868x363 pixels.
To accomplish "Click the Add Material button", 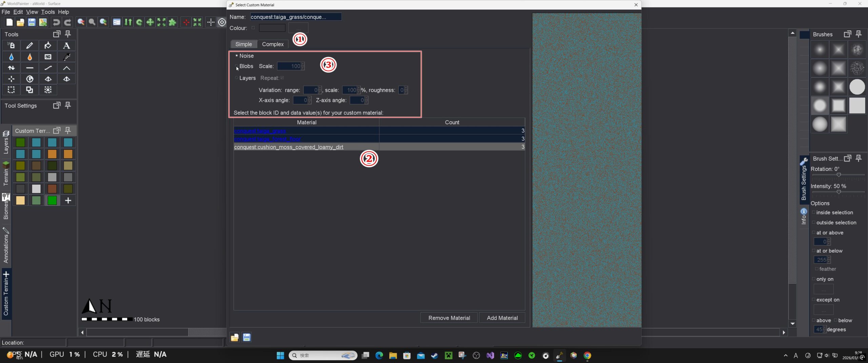I will 502,318.
